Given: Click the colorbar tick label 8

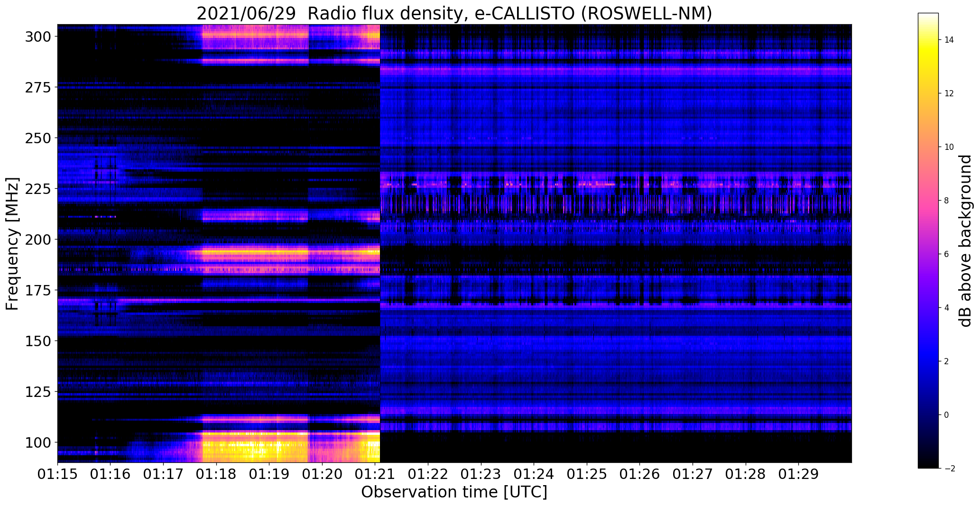Looking at the screenshot, I should point(947,201).
